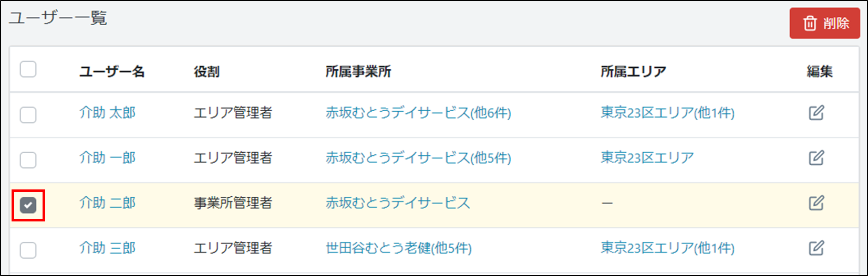
Task: Open 東京23区エリア link for 介助 一郎
Action: pos(647,158)
